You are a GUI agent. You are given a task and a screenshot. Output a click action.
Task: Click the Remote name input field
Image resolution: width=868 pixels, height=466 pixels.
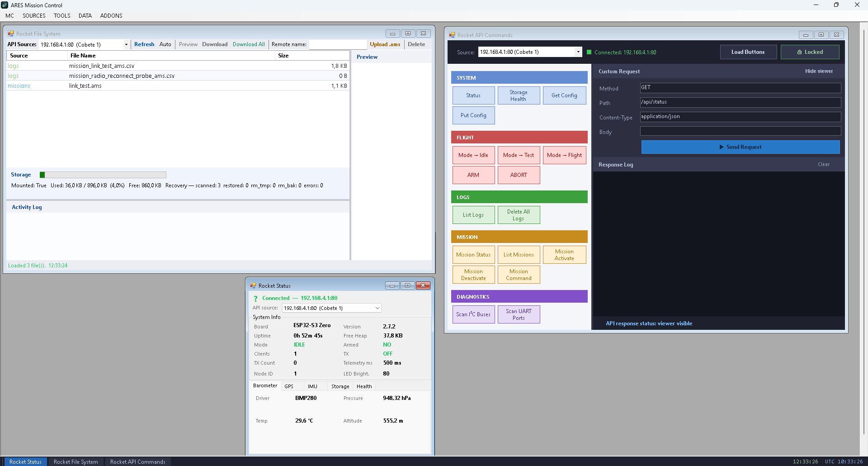337,44
